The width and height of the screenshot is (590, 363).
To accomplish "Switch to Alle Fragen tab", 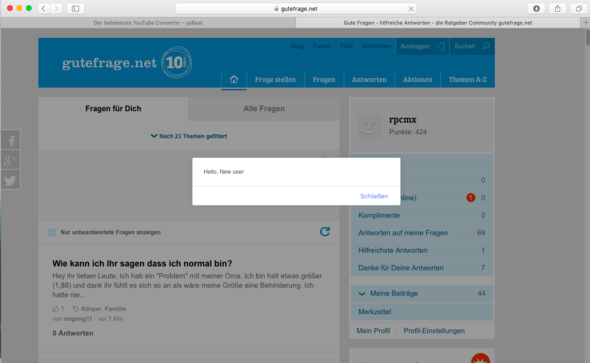I will point(264,109).
